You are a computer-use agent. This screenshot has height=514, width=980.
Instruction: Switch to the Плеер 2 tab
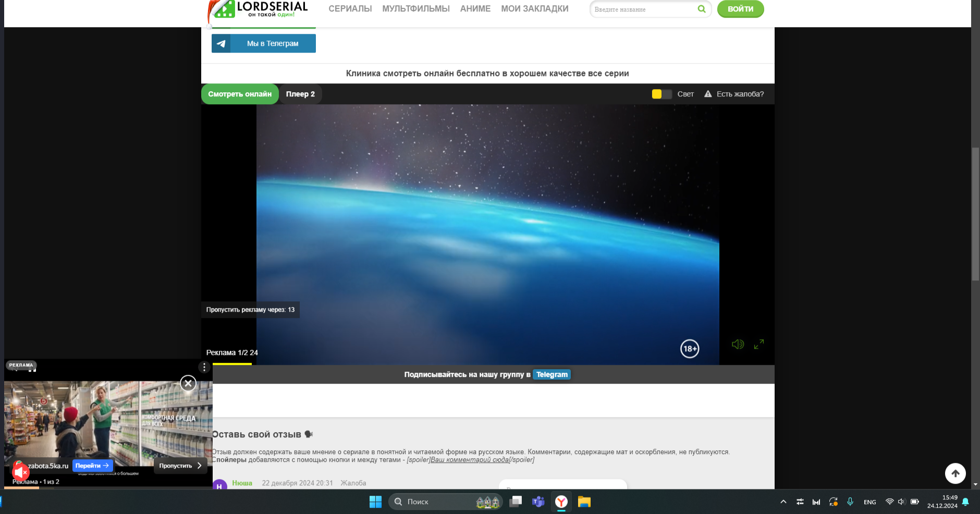pos(300,94)
